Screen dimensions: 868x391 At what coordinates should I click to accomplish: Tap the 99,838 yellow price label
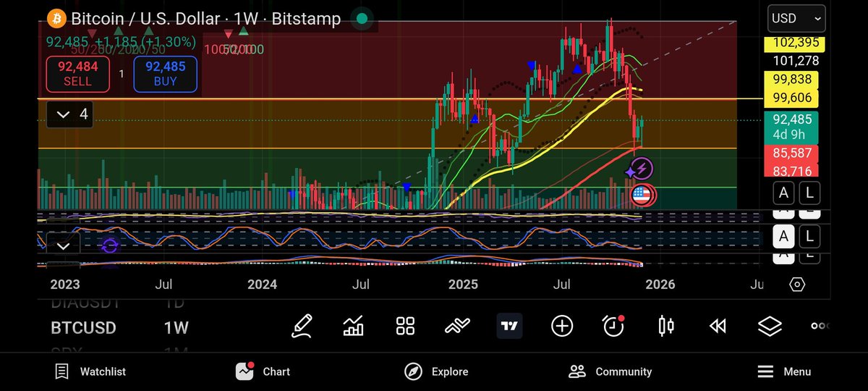click(x=790, y=80)
